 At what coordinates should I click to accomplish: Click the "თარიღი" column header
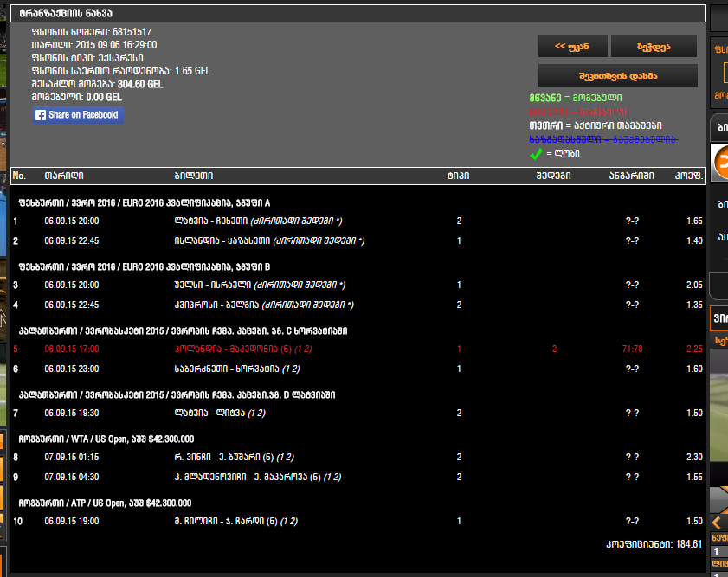point(64,176)
